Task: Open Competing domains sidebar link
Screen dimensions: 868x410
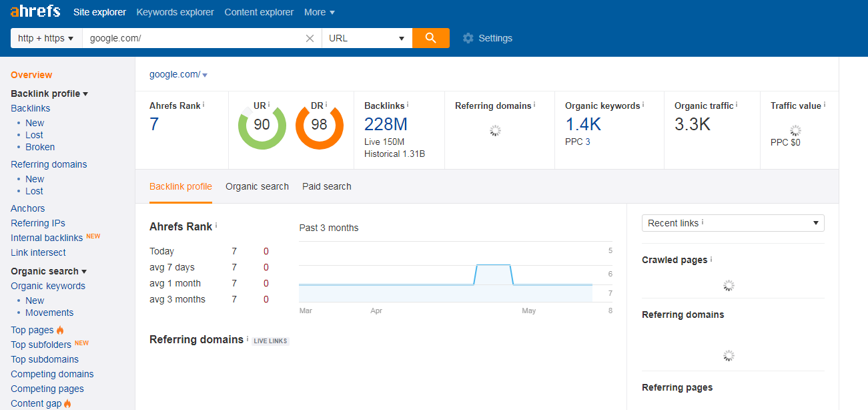Action: click(52, 374)
